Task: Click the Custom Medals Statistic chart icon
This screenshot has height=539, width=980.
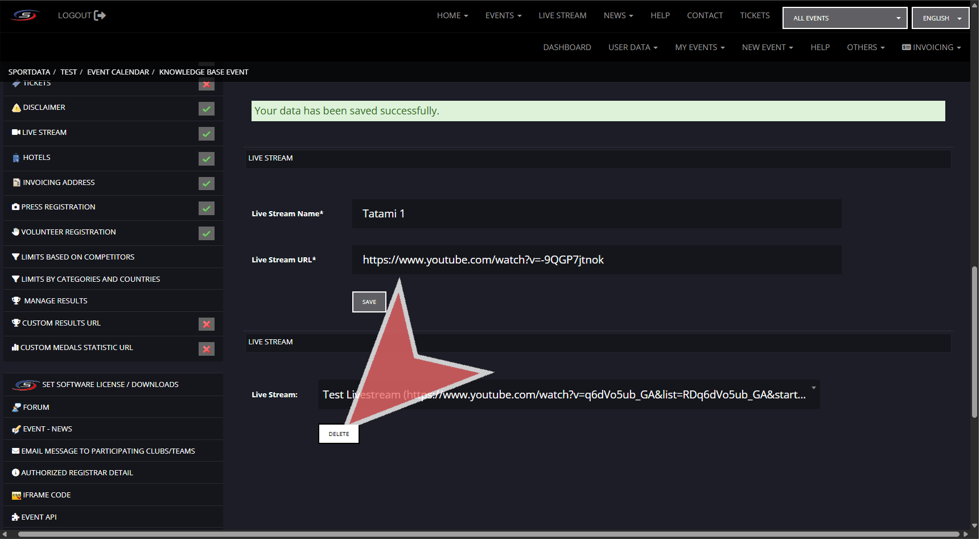Action: [x=15, y=347]
